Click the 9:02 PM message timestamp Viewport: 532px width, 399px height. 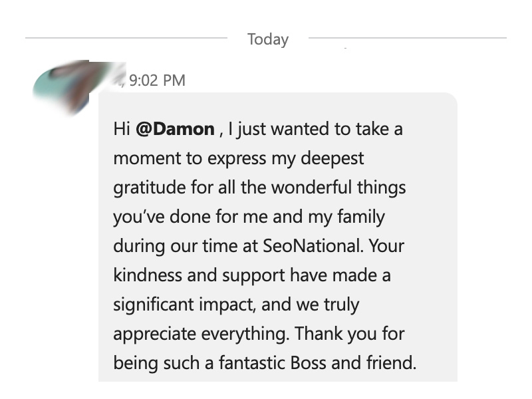click(x=157, y=80)
